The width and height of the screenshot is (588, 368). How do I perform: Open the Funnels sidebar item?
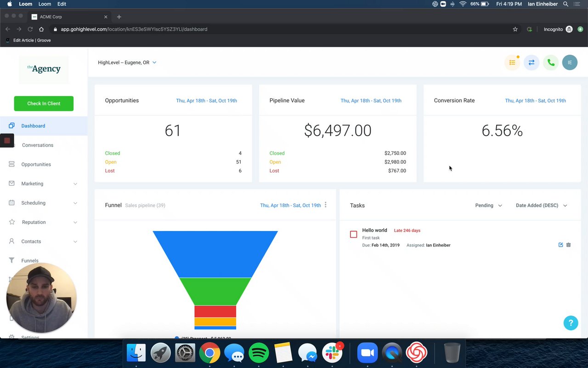30,260
